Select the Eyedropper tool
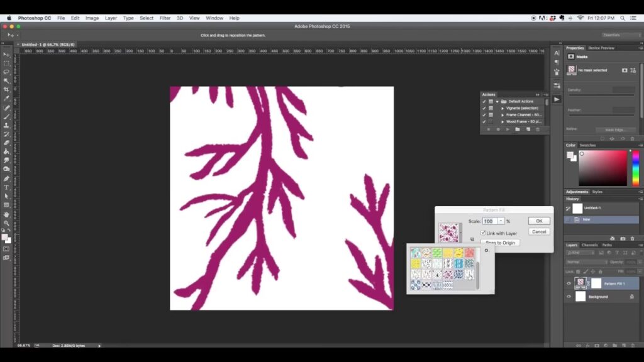 6,99
